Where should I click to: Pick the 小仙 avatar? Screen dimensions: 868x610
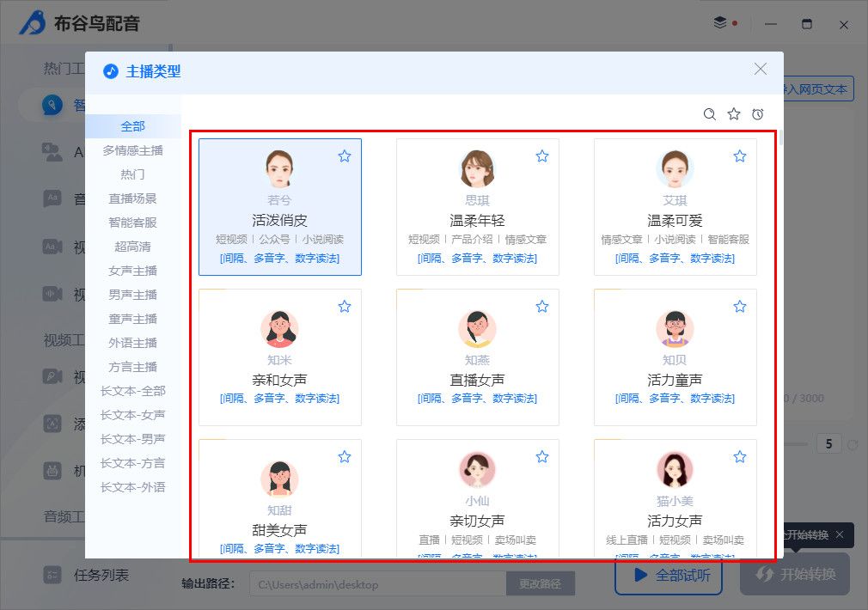477,470
